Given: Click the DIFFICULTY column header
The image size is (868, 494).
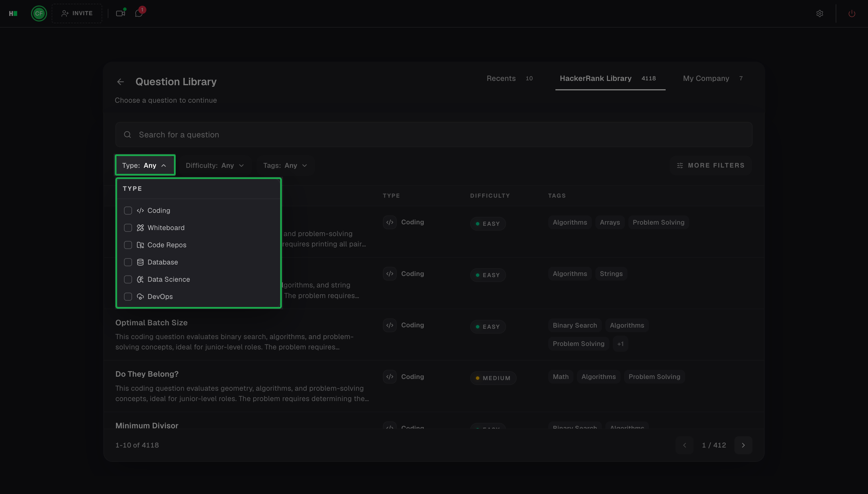Looking at the screenshot, I should click(x=490, y=196).
